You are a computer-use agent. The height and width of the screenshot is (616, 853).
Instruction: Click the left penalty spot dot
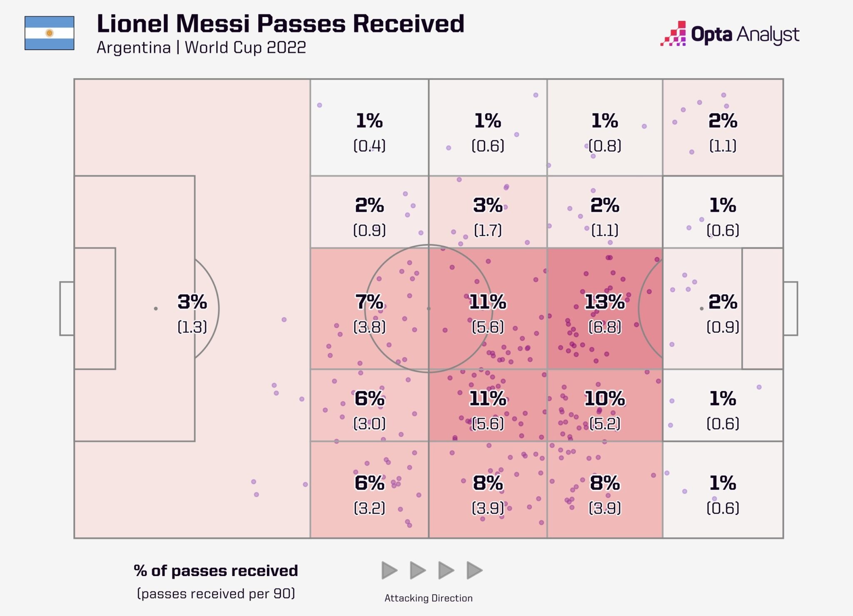156,309
